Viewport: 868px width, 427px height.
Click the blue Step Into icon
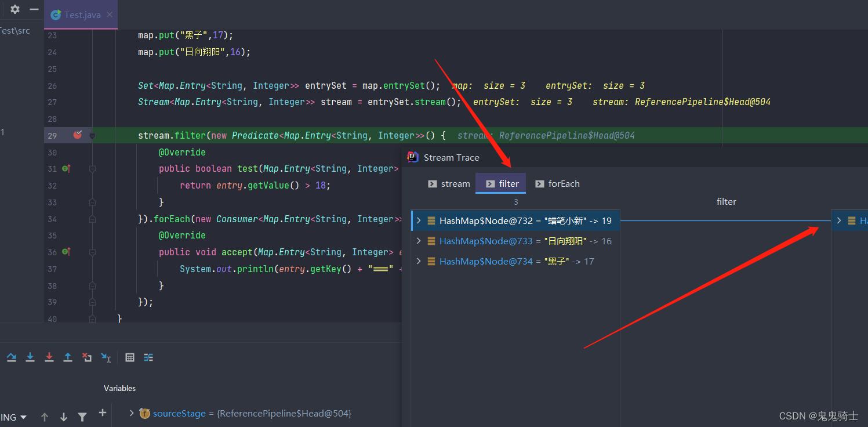tap(30, 357)
